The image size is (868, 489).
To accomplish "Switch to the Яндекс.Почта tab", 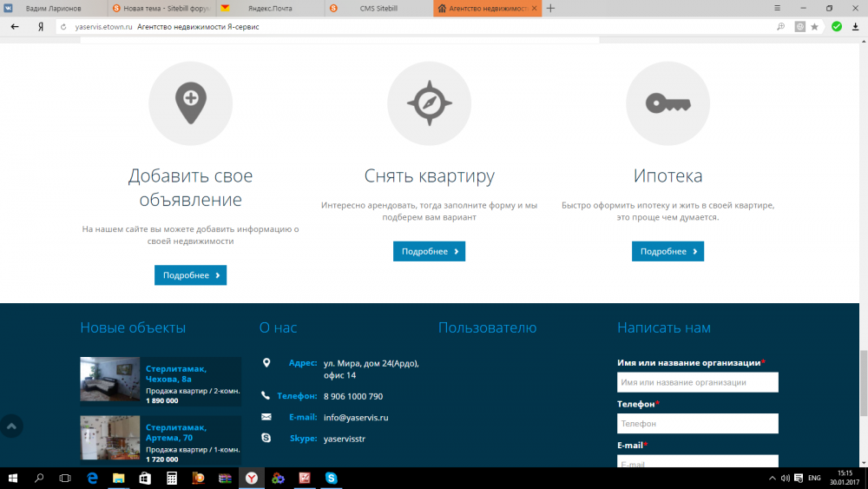I will (x=269, y=9).
